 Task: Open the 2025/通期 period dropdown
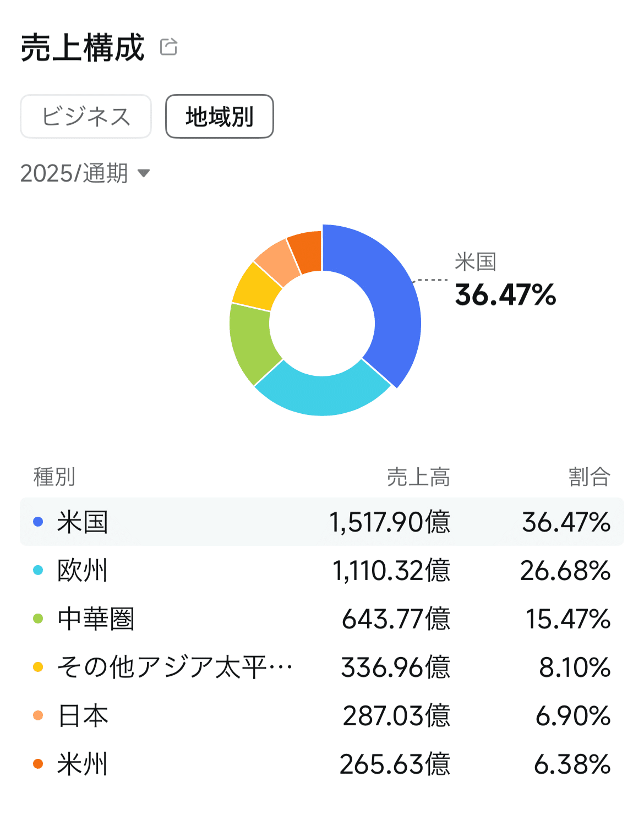point(83,173)
